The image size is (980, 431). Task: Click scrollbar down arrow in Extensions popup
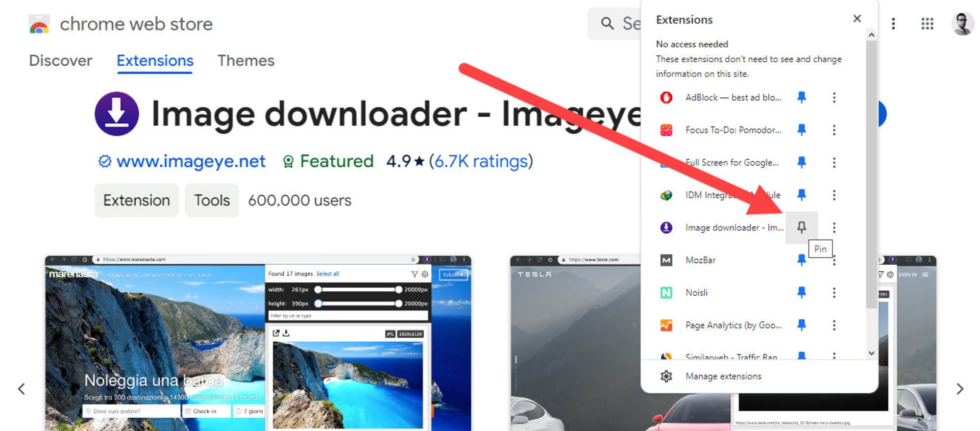click(x=871, y=353)
